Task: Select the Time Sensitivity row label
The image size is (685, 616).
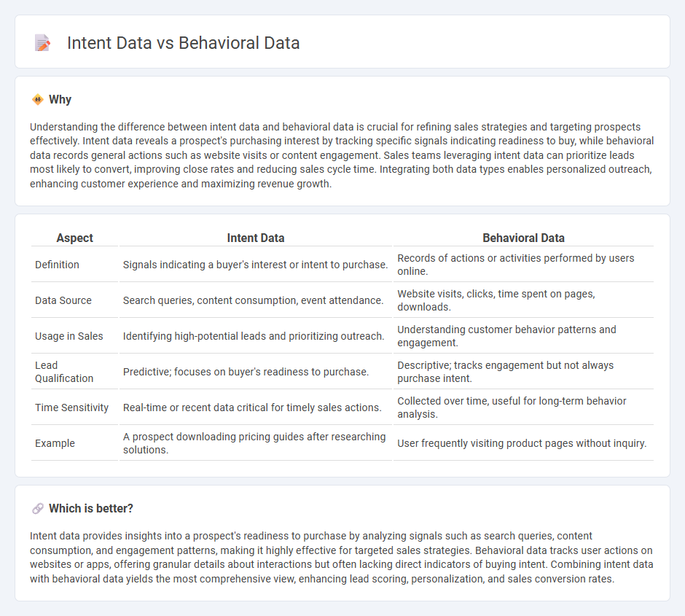Action: coord(71,408)
